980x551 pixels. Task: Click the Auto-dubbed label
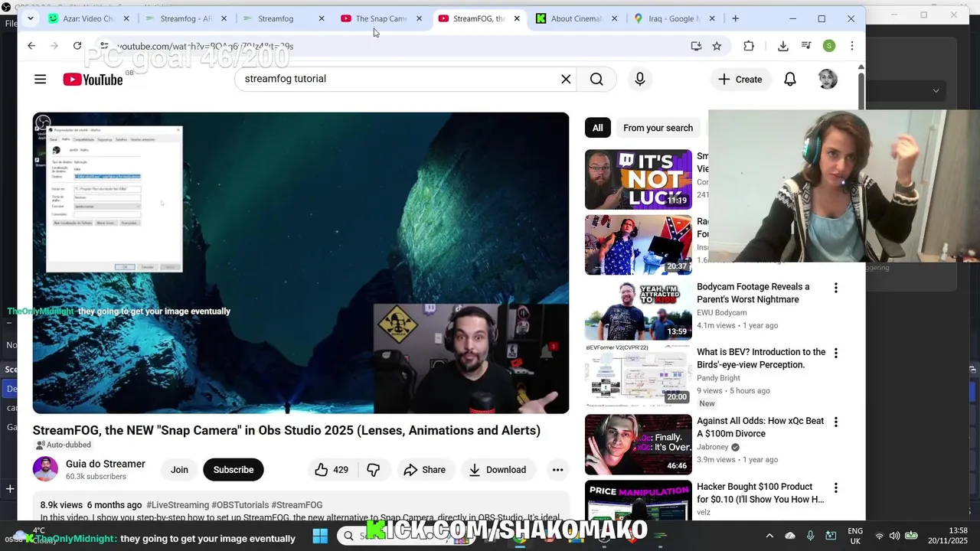[64, 445]
